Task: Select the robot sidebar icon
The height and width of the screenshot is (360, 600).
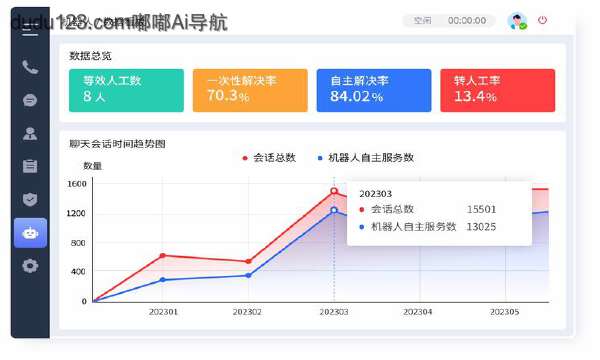Action: point(30,233)
